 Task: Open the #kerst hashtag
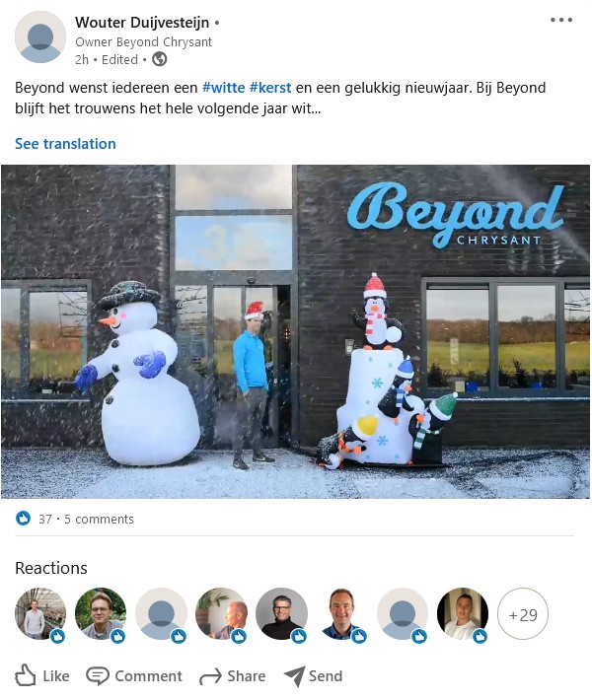click(270, 88)
